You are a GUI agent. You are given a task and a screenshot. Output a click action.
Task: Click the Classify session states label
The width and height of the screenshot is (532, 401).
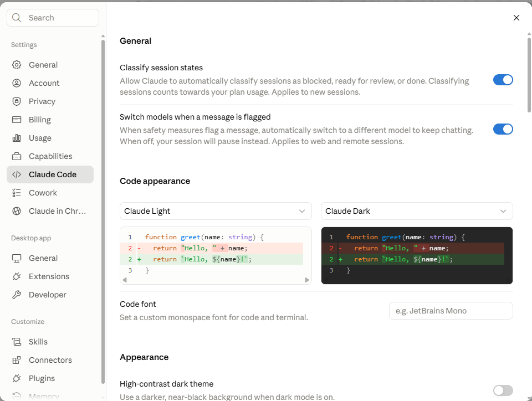point(161,68)
